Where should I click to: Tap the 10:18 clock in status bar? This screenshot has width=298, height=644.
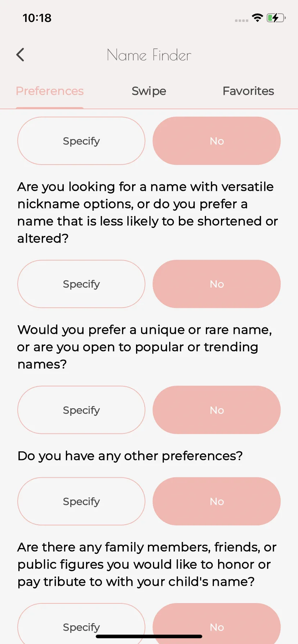[37, 18]
